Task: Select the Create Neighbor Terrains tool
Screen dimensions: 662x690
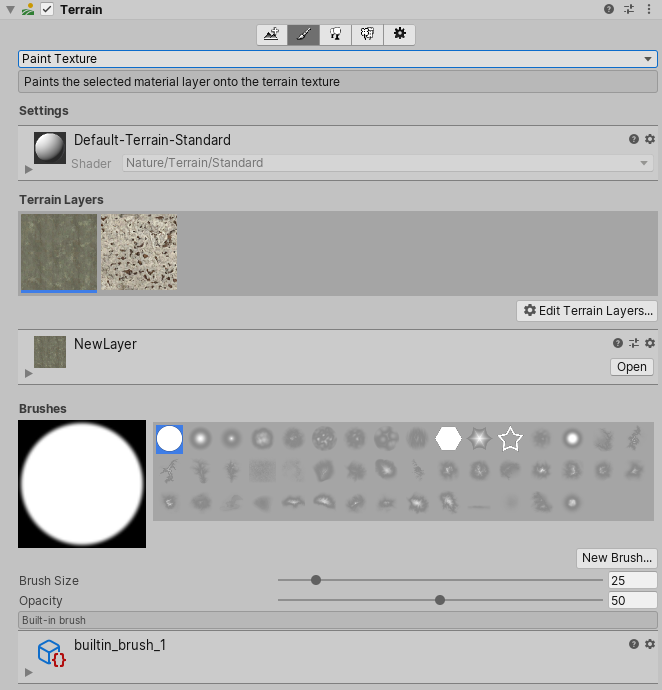Action: pos(272,35)
